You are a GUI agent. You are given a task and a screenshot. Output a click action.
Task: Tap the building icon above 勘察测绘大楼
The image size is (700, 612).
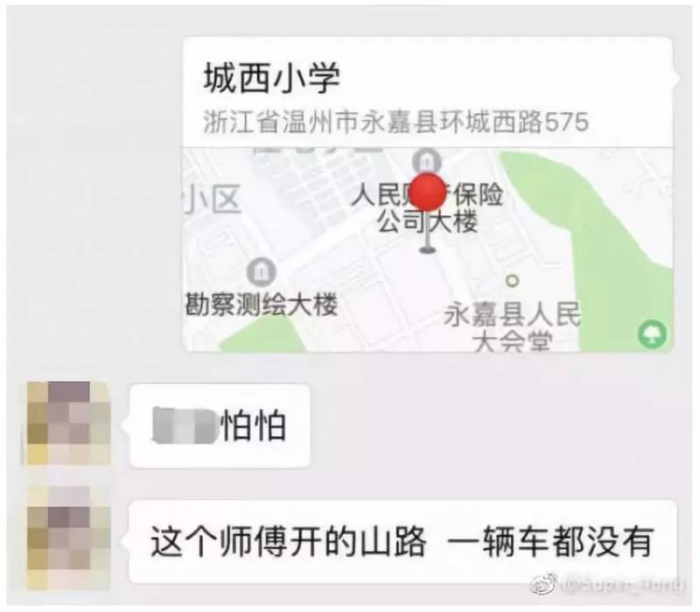[x=261, y=272]
